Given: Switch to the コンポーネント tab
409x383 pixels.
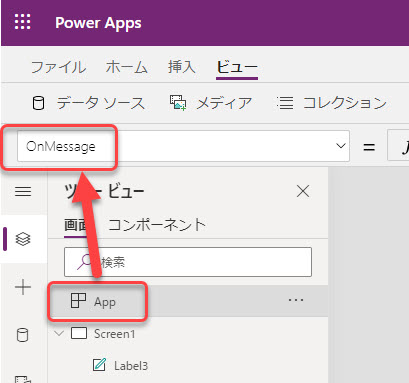Looking at the screenshot, I should tap(157, 225).
